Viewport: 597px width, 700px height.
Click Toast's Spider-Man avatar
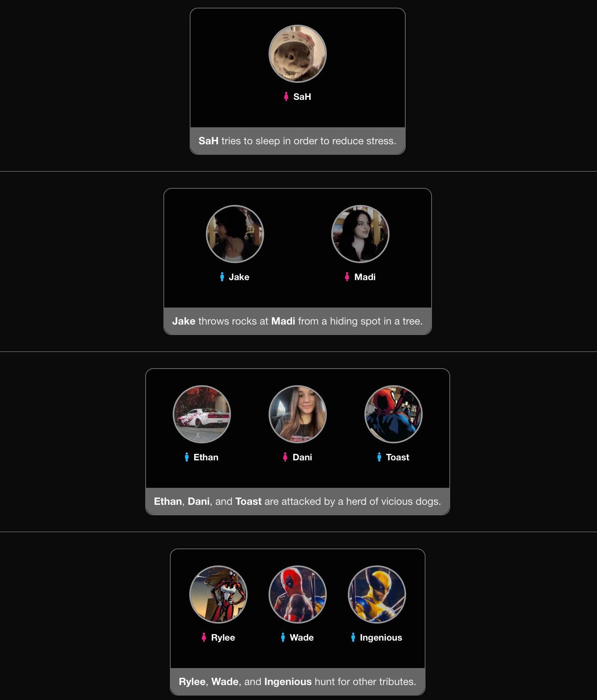(394, 414)
